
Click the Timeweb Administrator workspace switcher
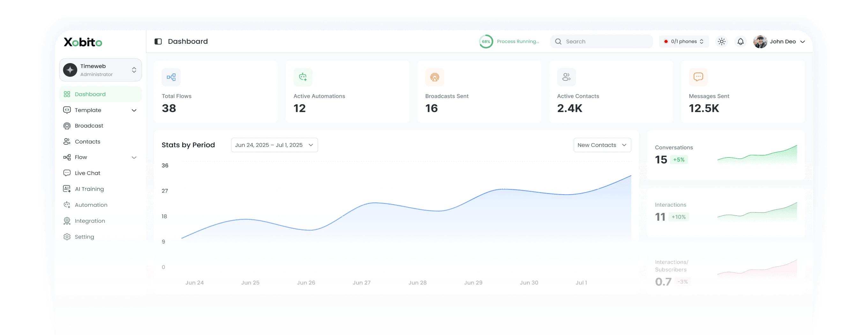pyautogui.click(x=100, y=70)
